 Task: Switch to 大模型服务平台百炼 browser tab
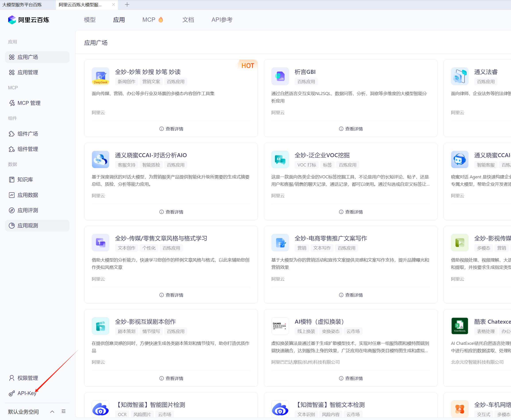[x=22, y=5]
